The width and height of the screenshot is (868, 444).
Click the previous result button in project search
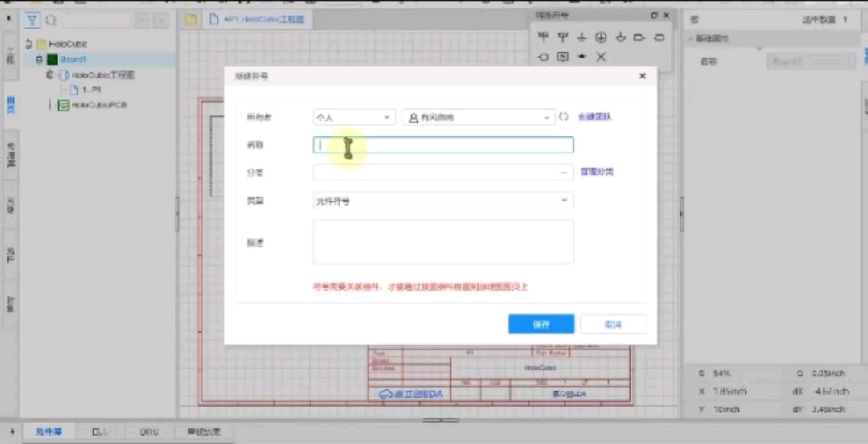click(142, 21)
